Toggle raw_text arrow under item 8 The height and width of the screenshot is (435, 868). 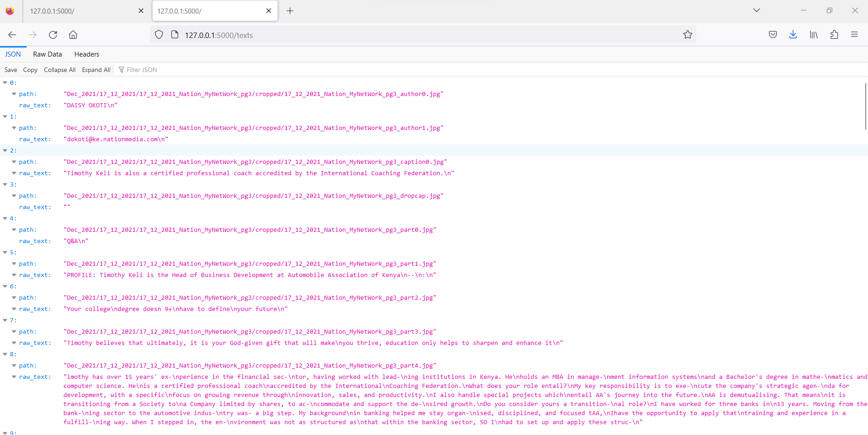[x=14, y=377]
